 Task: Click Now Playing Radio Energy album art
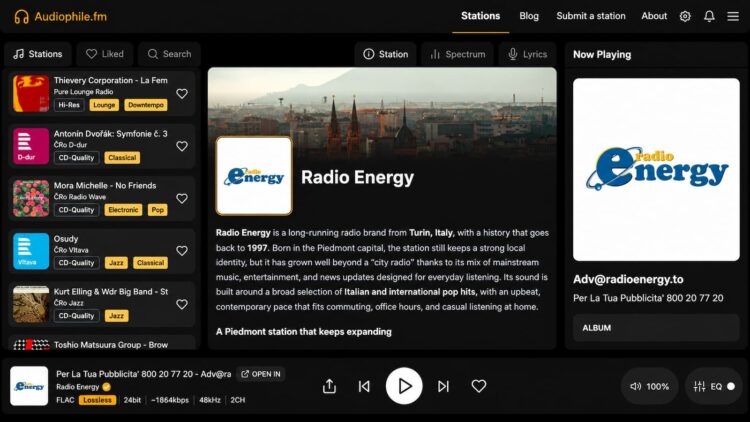[x=656, y=169]
